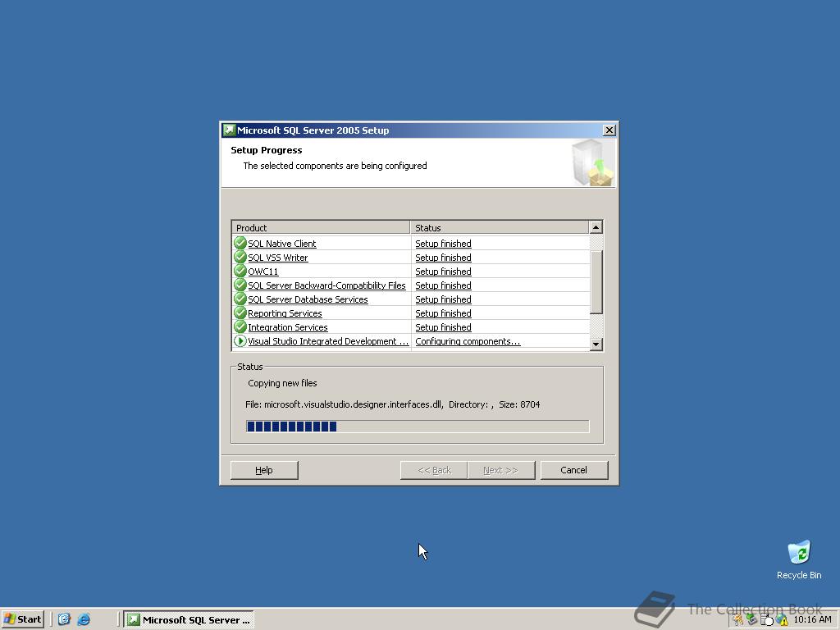
Task: Open the Reporting Services product link
Action: [285, 313]
